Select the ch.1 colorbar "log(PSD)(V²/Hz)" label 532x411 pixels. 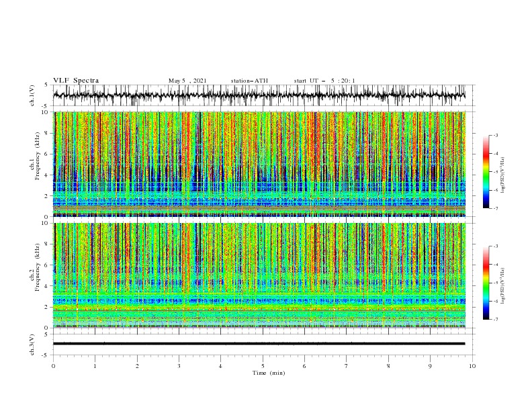[502, 175]
